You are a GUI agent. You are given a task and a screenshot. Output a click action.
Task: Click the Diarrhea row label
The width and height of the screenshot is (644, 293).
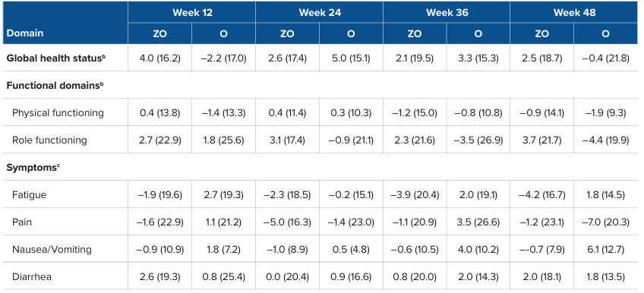tap(32, 277)
